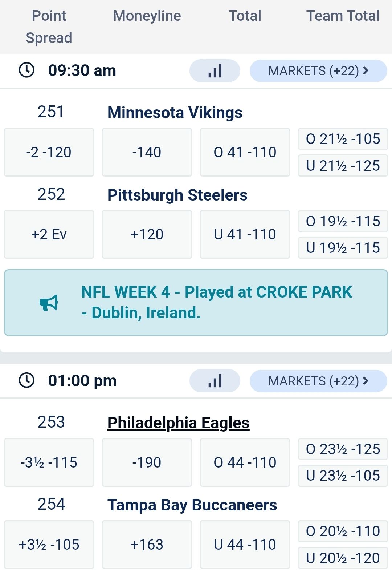This screenshot has width=392, height=578.
Task: Click the megaphone announcement icon
Action: click(x=49, y=303)
